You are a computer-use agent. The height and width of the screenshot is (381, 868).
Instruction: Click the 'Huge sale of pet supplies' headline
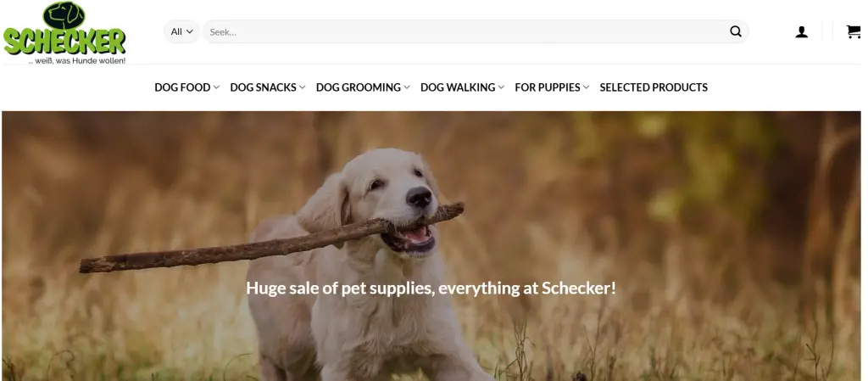(431, 288)
